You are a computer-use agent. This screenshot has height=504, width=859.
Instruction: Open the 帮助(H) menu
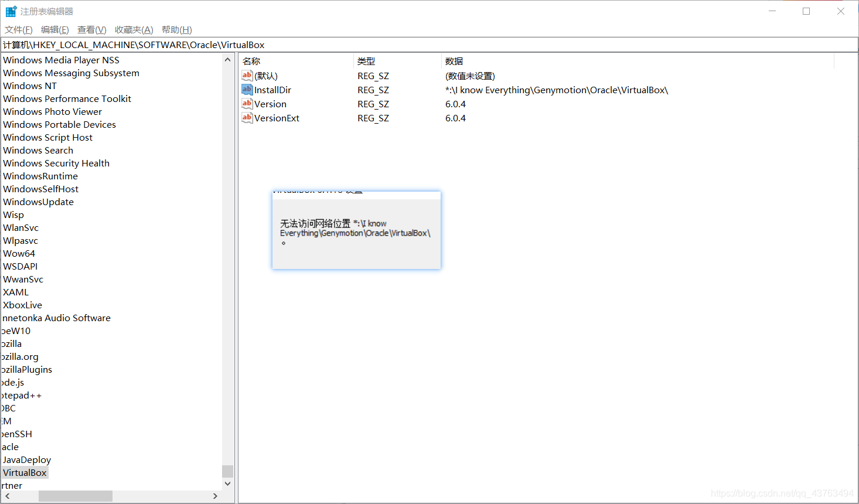[177, 30]
